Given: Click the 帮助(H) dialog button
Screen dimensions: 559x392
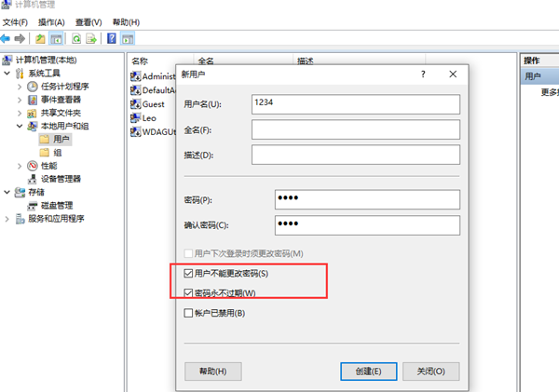Looking at the screenshot, I should (213, 371).
